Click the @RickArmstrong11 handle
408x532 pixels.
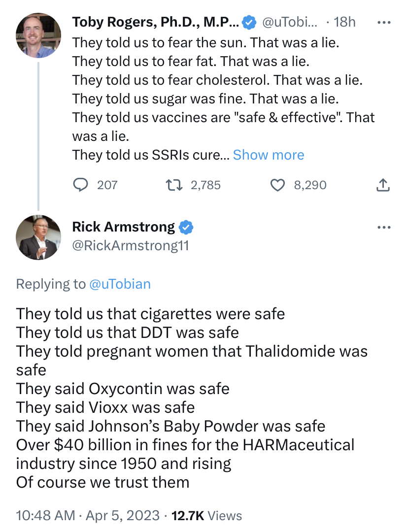click(131, 245)
